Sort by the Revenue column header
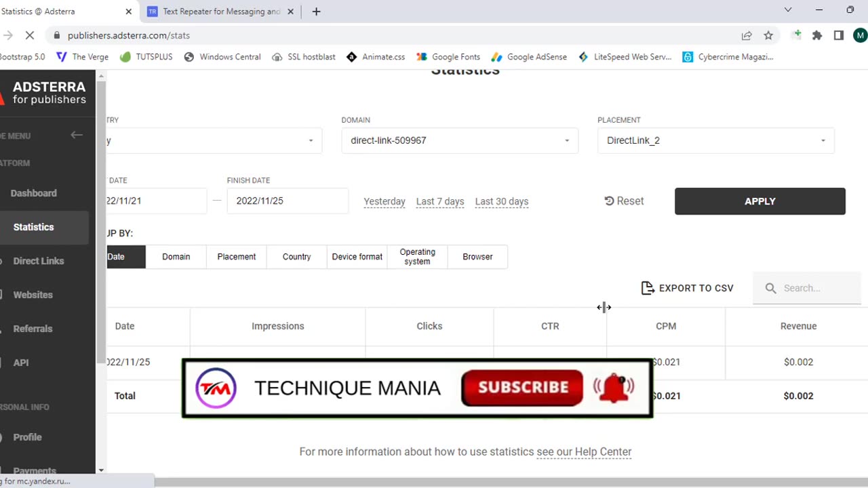The width and height of the screenshot is (868, 488). (x=798, y=326)
